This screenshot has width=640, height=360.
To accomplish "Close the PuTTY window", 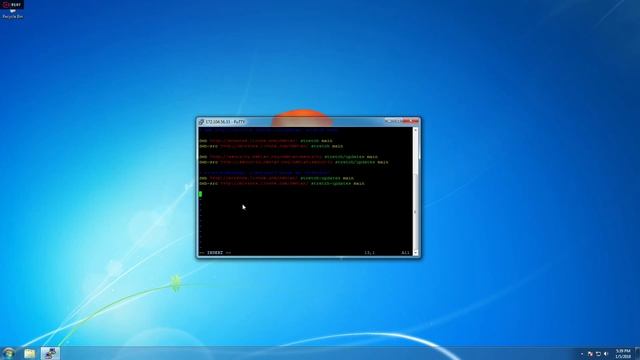I will (x=411, y=121).
